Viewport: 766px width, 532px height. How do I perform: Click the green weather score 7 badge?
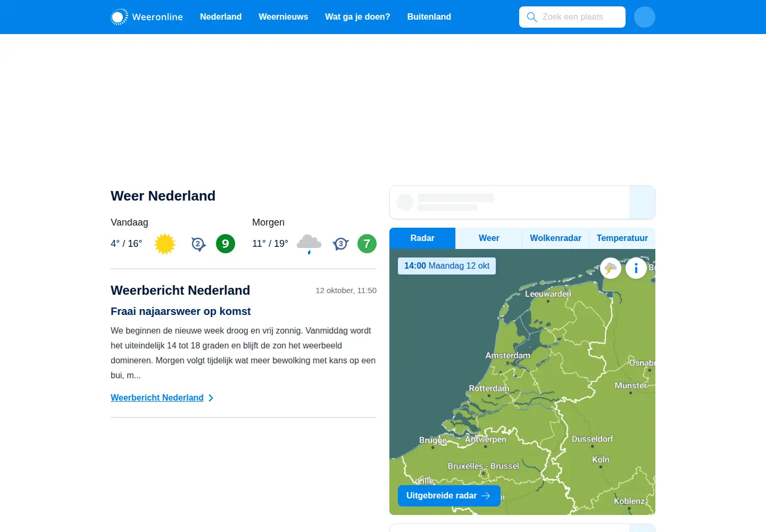pos(367,244)
